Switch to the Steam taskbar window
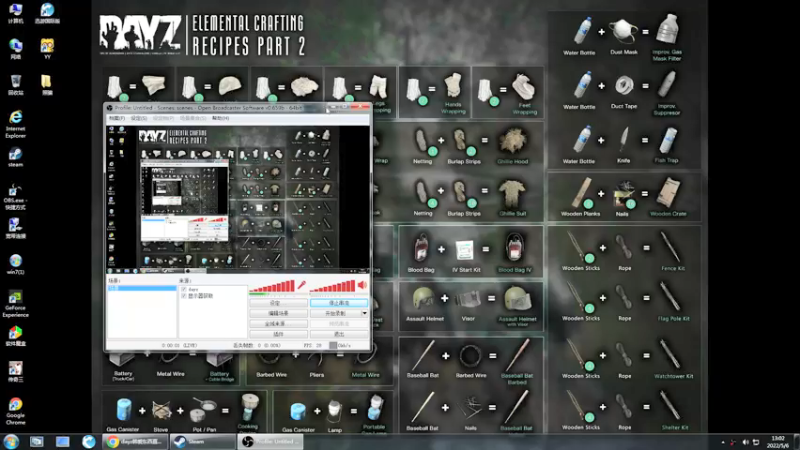 203,441
